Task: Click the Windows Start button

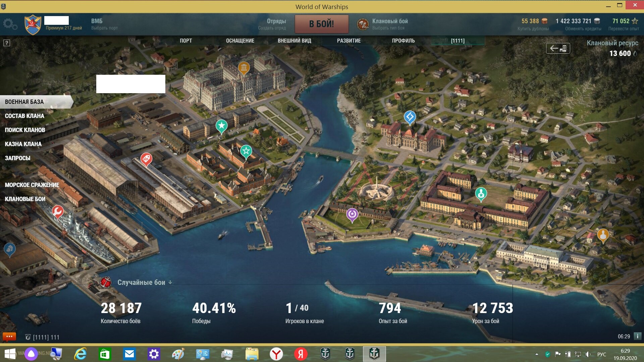Action: [10, 354]
